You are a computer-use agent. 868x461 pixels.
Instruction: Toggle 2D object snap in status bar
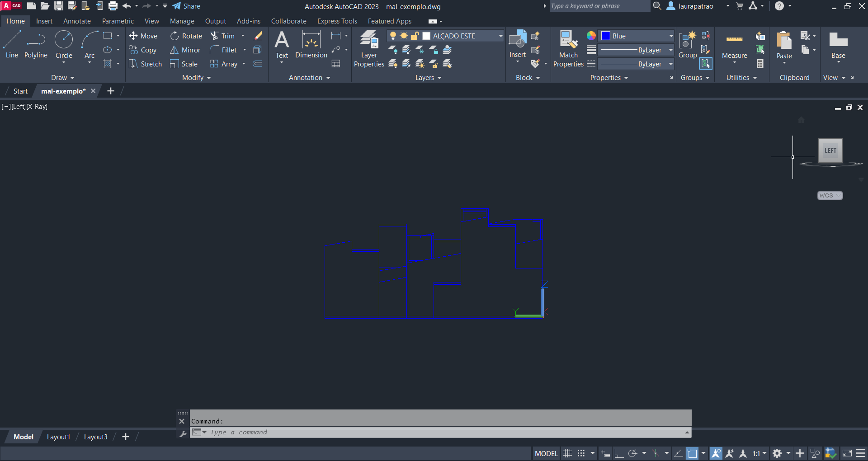pos(692,453)
